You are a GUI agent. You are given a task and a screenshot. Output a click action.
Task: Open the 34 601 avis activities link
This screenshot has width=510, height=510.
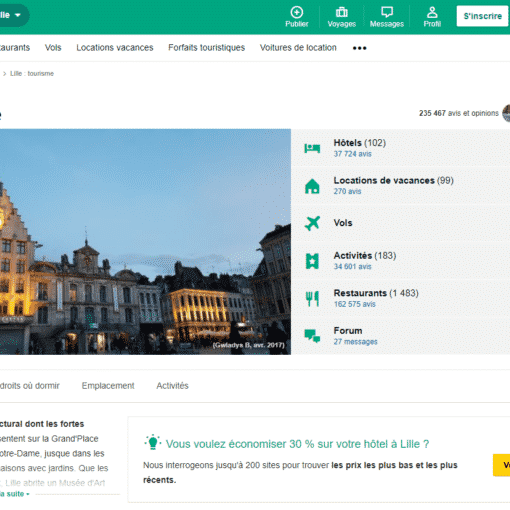(352, 267)
